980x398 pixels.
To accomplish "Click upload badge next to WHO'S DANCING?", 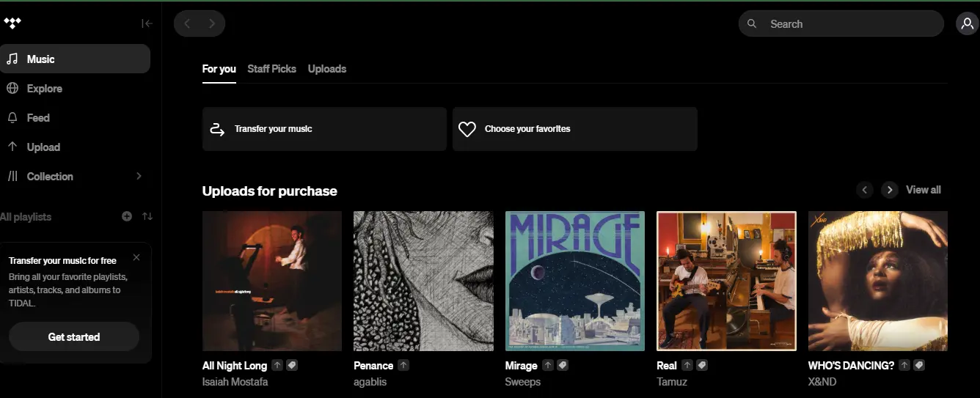I will pos(904,365).
